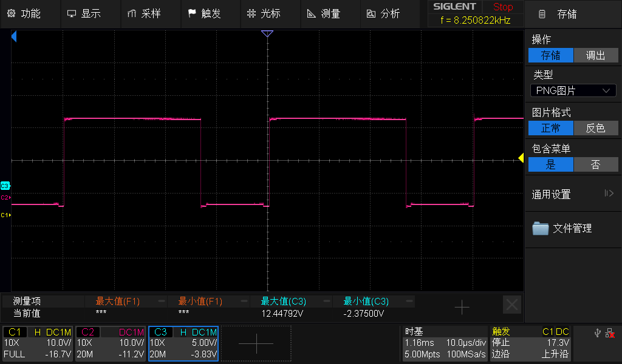The height and width of the screenshot is (364, 622).
Task: Select 存储 save operation
Action: (550, 55)
